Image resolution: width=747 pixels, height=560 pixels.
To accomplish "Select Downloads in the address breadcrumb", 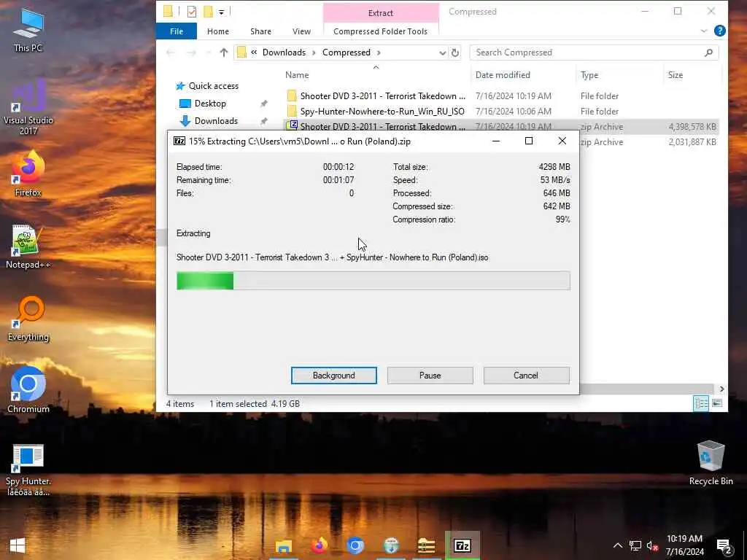I will 284,52.
